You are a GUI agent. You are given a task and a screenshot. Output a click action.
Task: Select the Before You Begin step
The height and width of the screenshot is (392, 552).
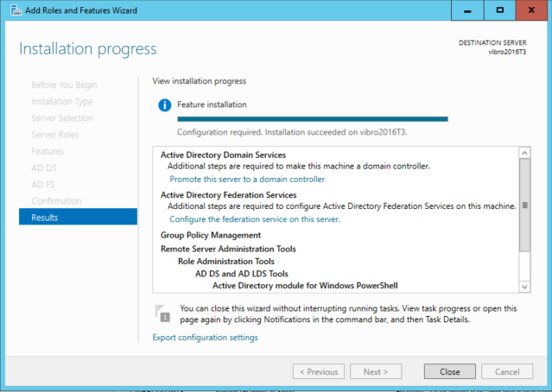(65, 85)
